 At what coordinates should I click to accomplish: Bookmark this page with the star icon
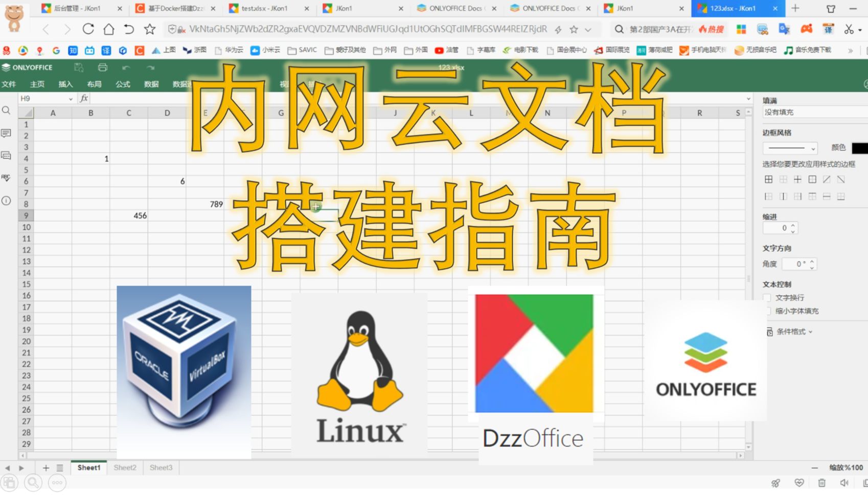click(149, 29)
